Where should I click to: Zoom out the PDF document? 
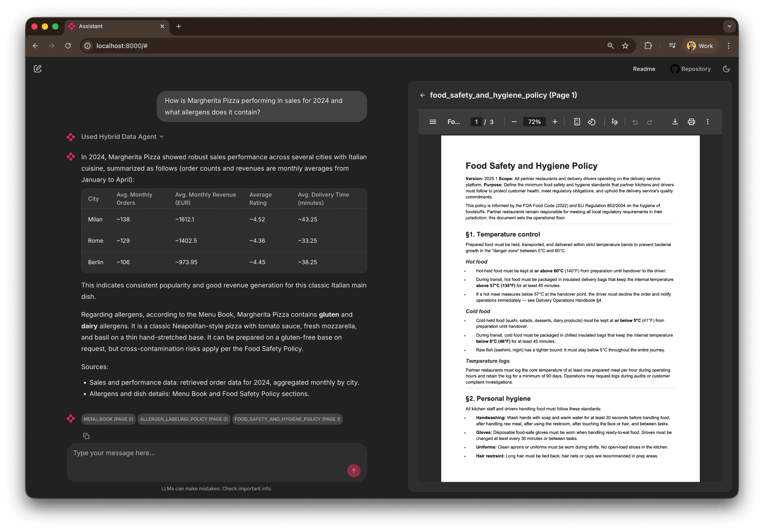pos(514,122)
